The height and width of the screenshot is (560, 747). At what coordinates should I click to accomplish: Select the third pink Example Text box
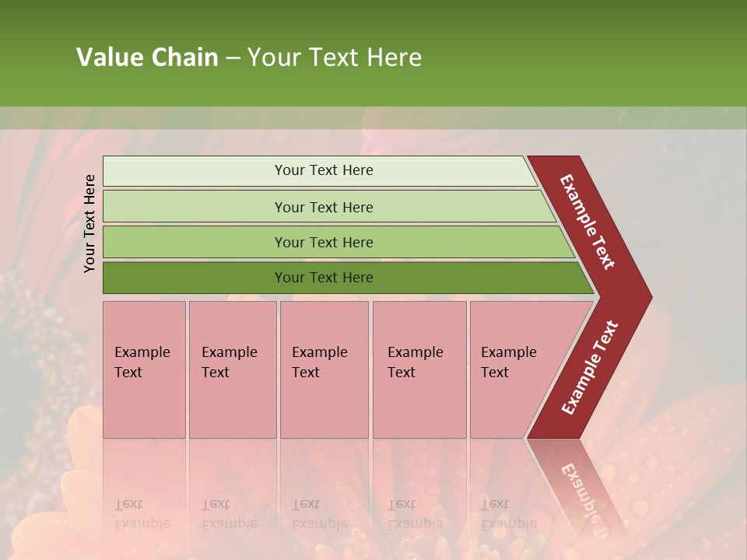tap(324, 369)
